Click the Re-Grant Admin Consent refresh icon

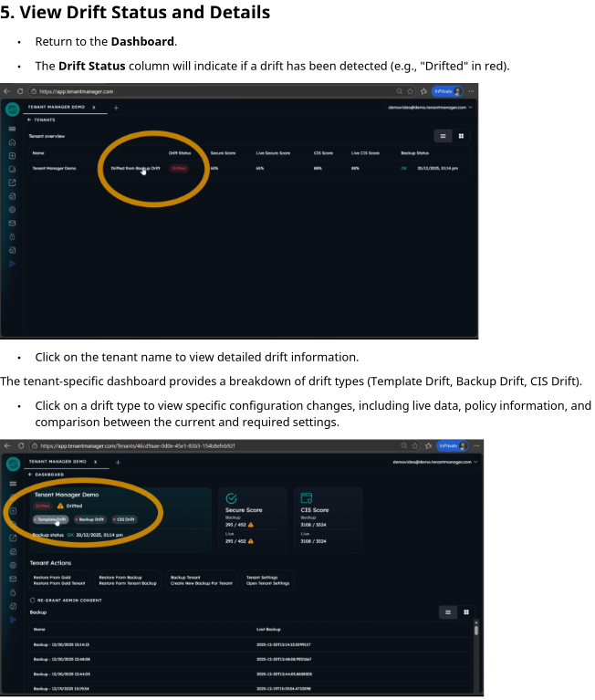(x=34, y=600)
